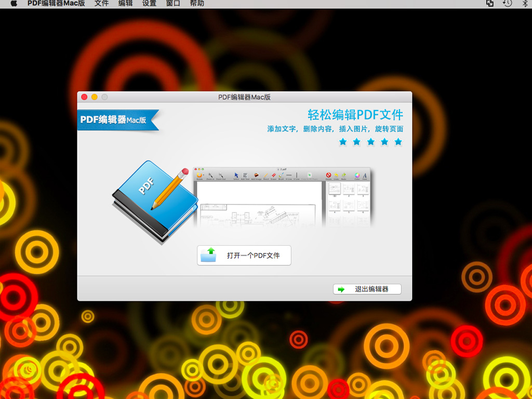Open the 文件 menu

pos(101,4)
